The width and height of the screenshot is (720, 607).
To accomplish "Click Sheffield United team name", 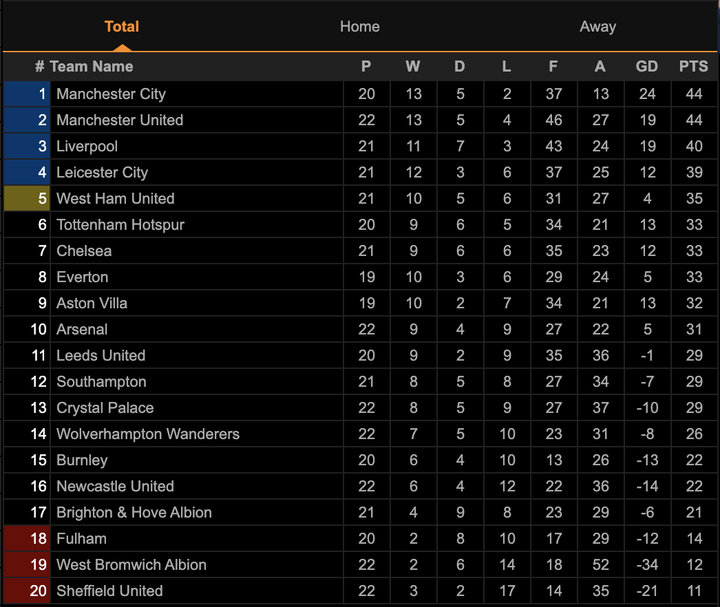I will (x=109, y=591).
